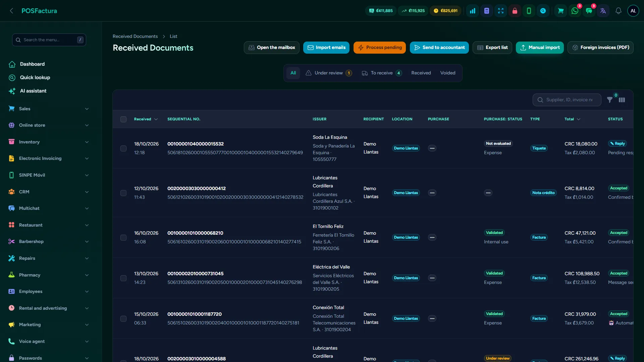This screenshot has width=644, height=362.
Task: Sort by the Received column header
Action: click(x=146, y=119)
